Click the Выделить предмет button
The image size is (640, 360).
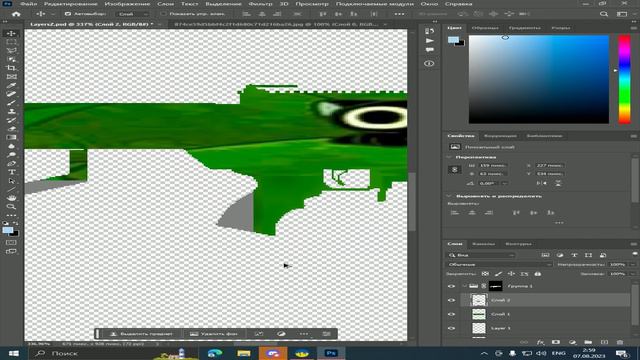[x=142, y=334]
